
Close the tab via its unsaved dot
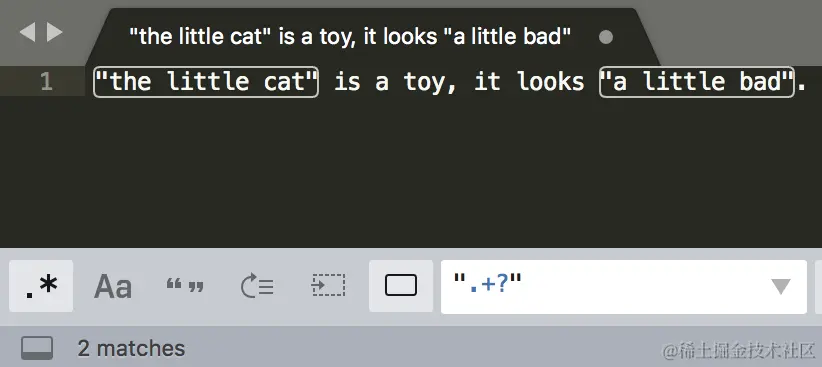point(606,37)
